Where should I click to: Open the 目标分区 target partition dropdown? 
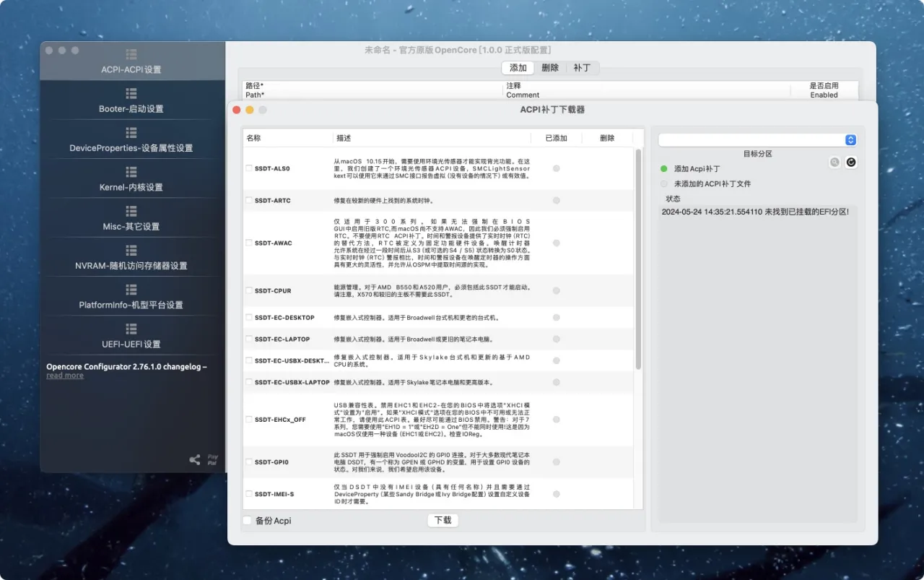pos(757,140)
